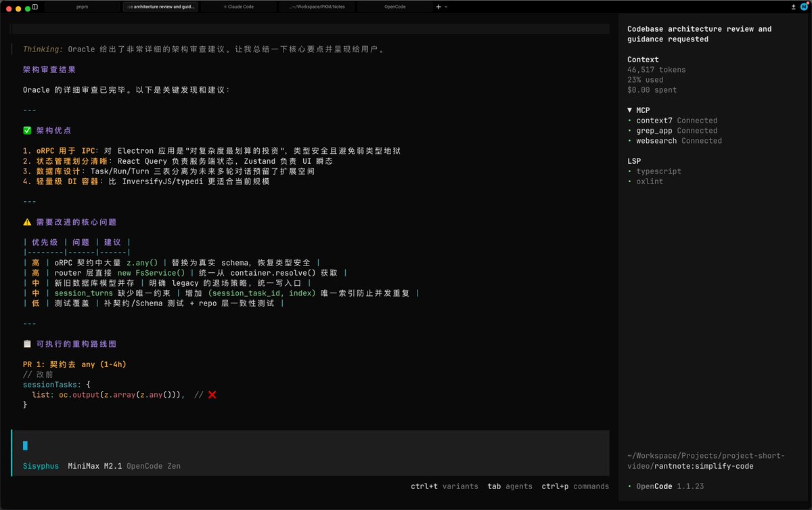Click the '// 改前' code comment
812x510 pixels.
coord(39,375)
